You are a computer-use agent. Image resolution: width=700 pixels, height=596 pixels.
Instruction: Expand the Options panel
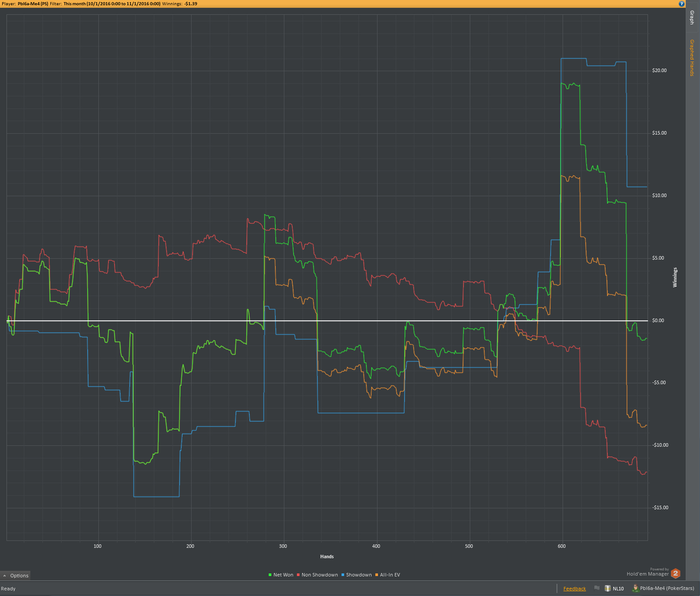pos(16,575)
